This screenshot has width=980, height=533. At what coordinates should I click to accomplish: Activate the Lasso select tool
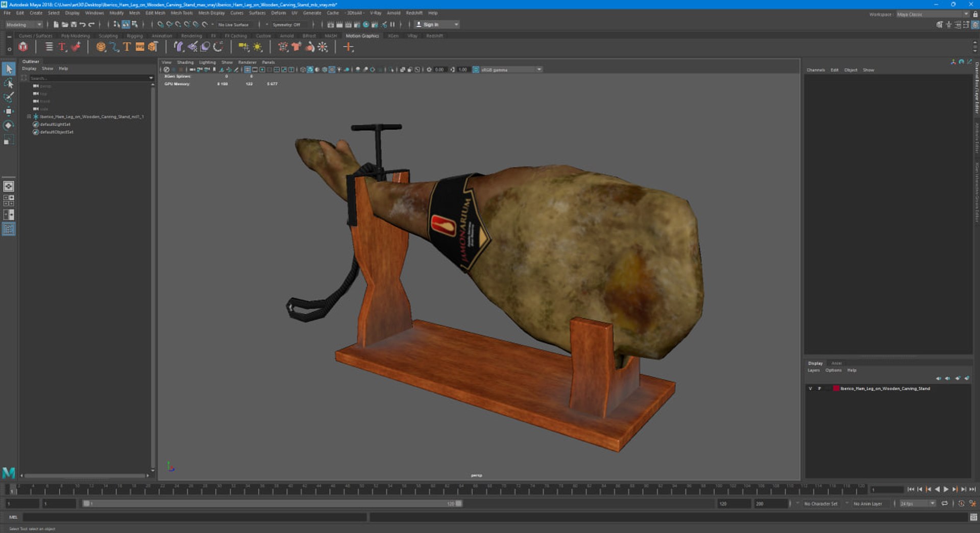click(9, 83)
